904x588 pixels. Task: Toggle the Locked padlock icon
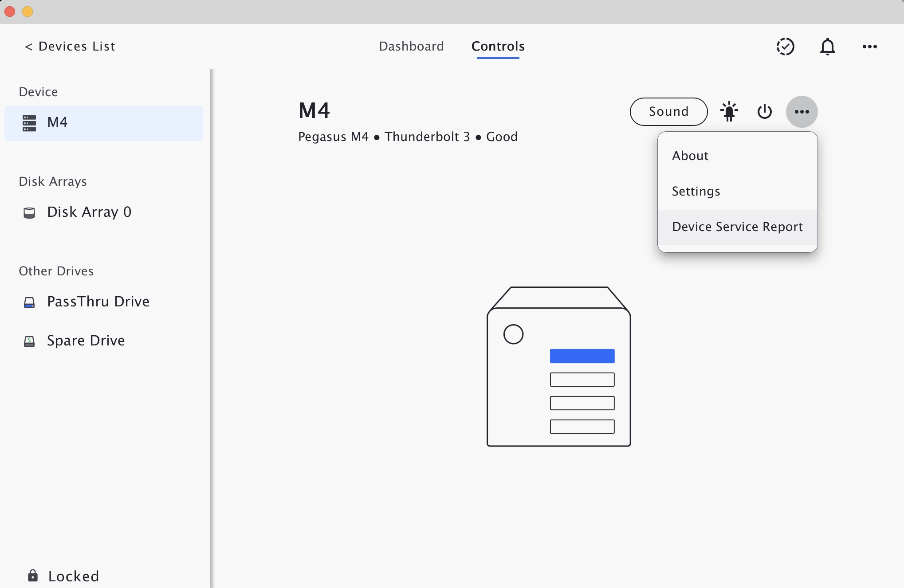tap(33, 576)
